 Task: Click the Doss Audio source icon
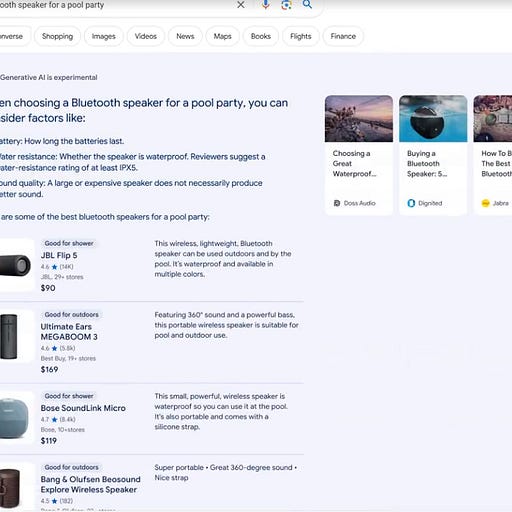click(x=337, y=203)
